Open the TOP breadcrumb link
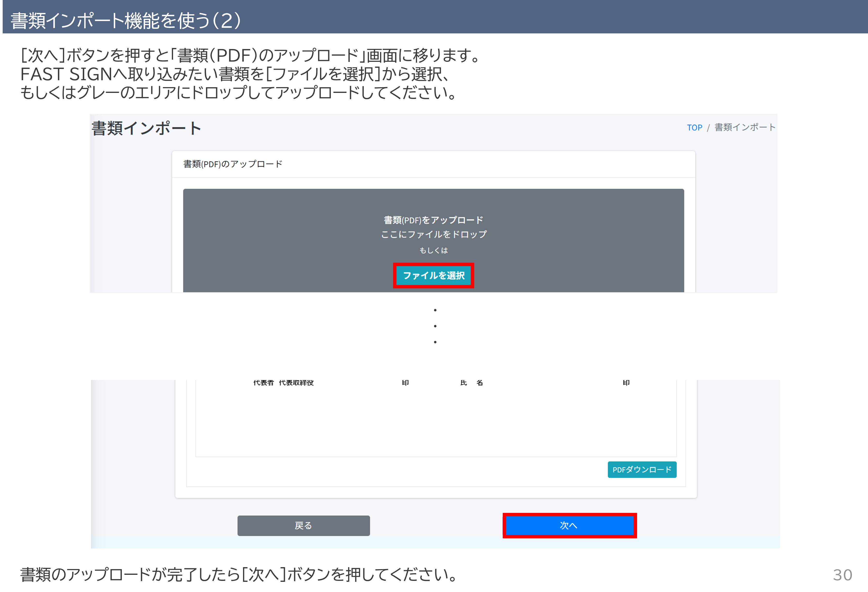868x592 pixels. [x=694, y=128]
